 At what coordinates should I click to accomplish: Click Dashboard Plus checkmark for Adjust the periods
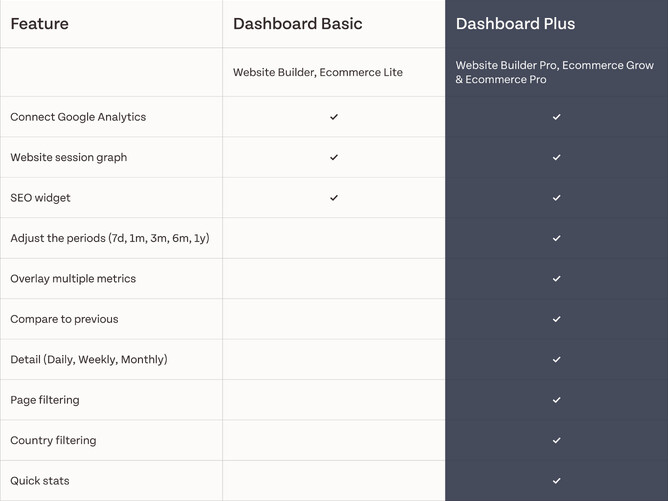point(557,238)
